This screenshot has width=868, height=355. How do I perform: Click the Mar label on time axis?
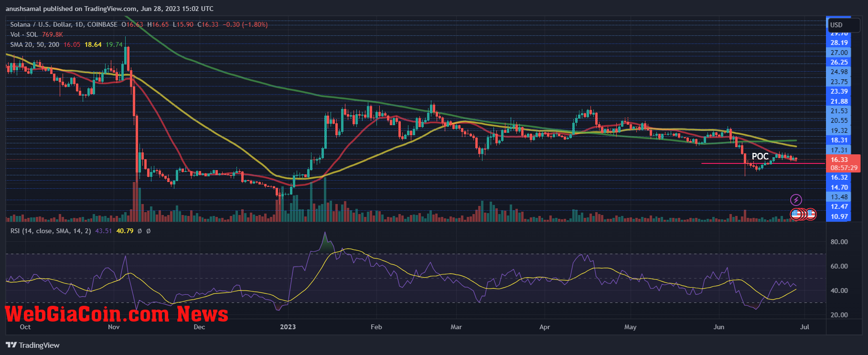click(x=456, y=327)
